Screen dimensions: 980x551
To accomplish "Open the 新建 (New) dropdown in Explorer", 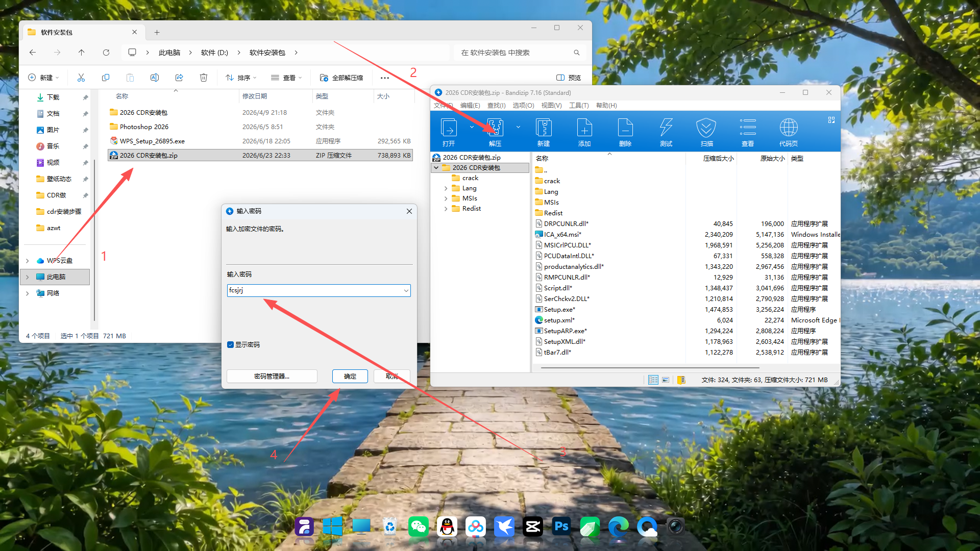I will pyautogui.click(x=43, y=78).
